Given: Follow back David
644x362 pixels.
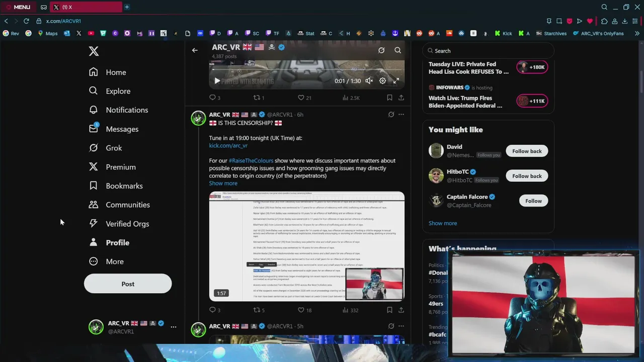Looking at the screenshot, I should click(527, 151).
